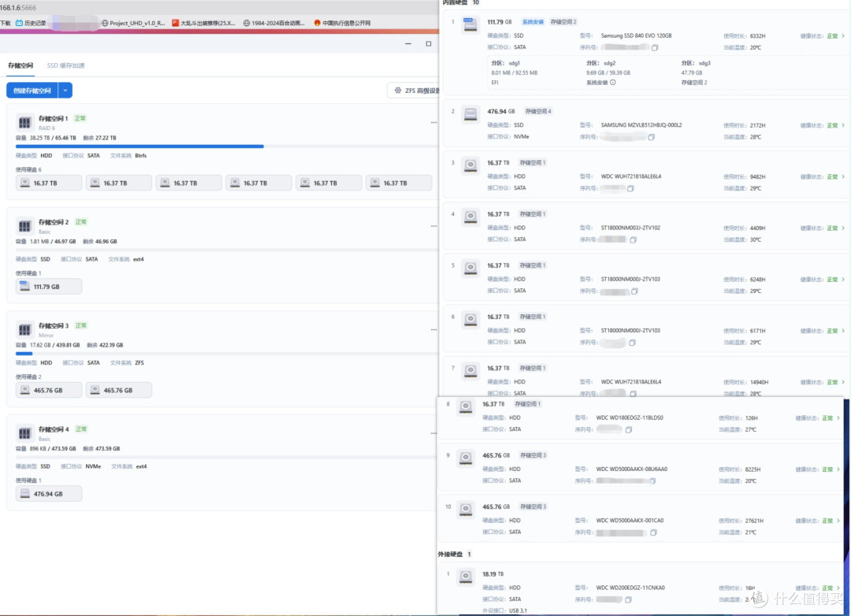Click 存储空间 3 capacity usage bar
Image resolution: width=851 pixels, height=616 pixels.
coord(225,354)
